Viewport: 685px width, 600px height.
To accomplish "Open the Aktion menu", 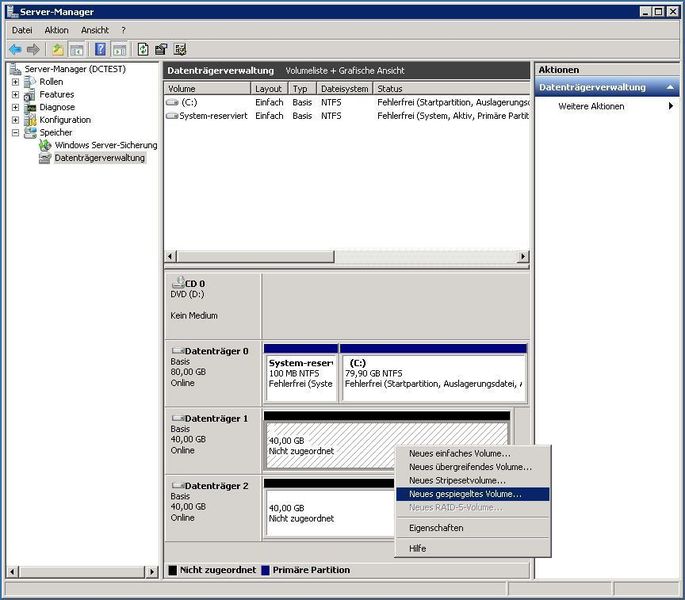I will pyautogui.click(x=56, y=30).
